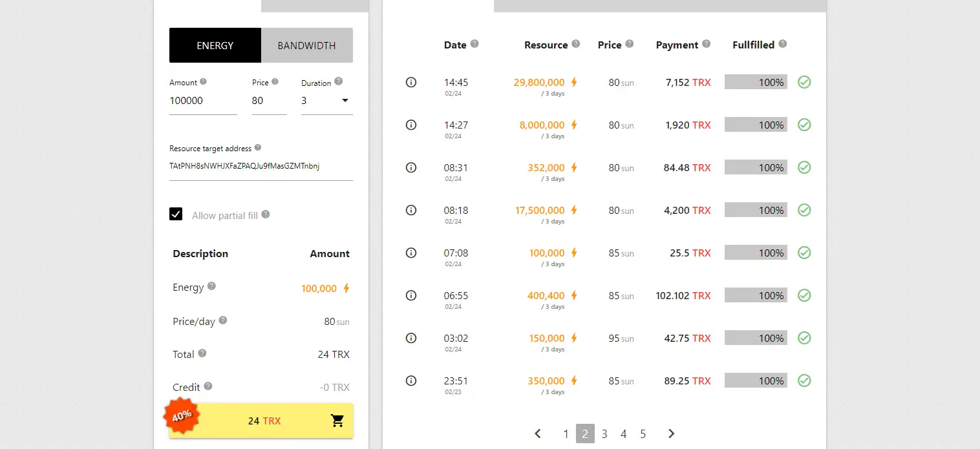Jump to page 5 of orders

pyautogui.click(x=643, y=433)
